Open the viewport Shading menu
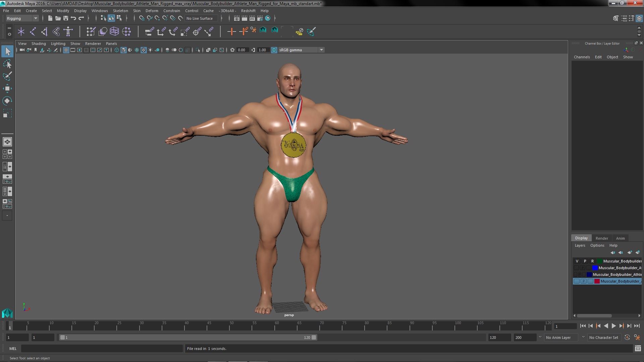This screenshot has width=644, height=362. (x=39, y=44)
